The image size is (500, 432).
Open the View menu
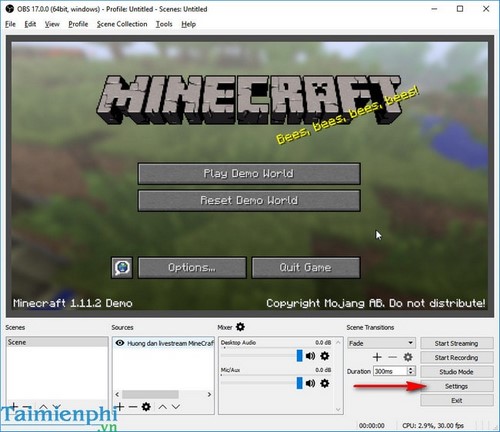52,24
